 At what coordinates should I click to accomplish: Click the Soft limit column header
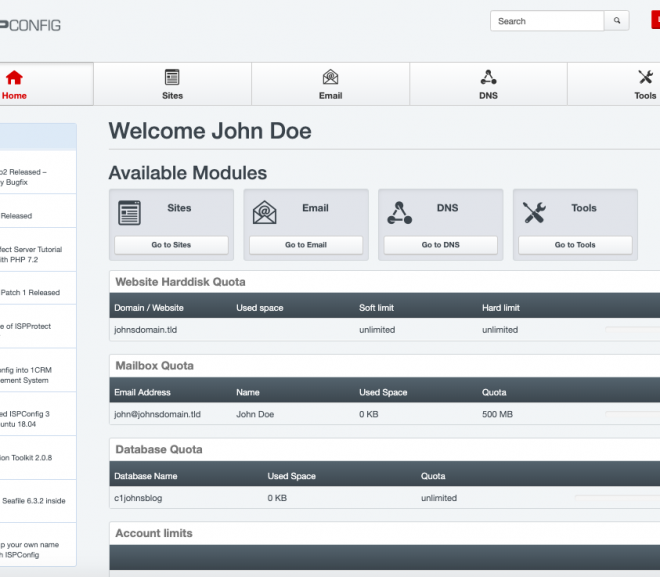click(x=376, y=308)
